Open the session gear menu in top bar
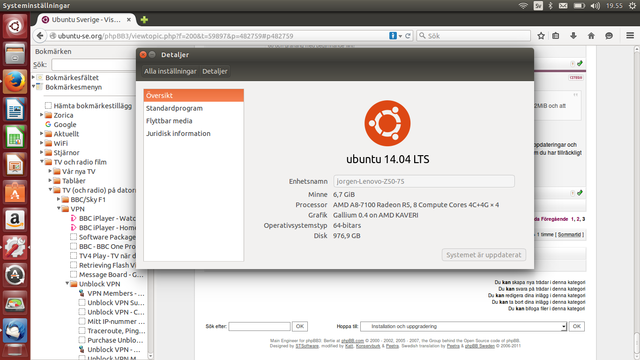Image resolution: width=640 pixels, height=360 pixels. [x=632, y=6]
